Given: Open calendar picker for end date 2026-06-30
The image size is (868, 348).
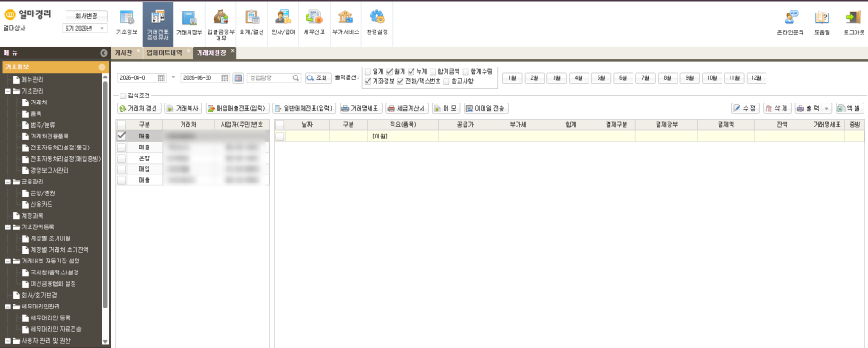Looking at the screenshot, I should [x=226, y=77].
